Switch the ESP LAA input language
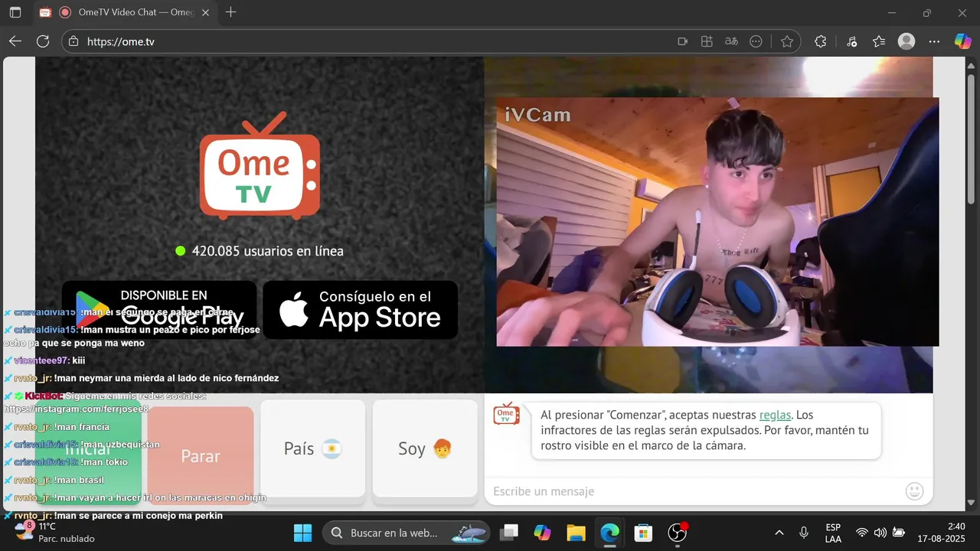Screen dimensions: 980x551 pos(833,533)
